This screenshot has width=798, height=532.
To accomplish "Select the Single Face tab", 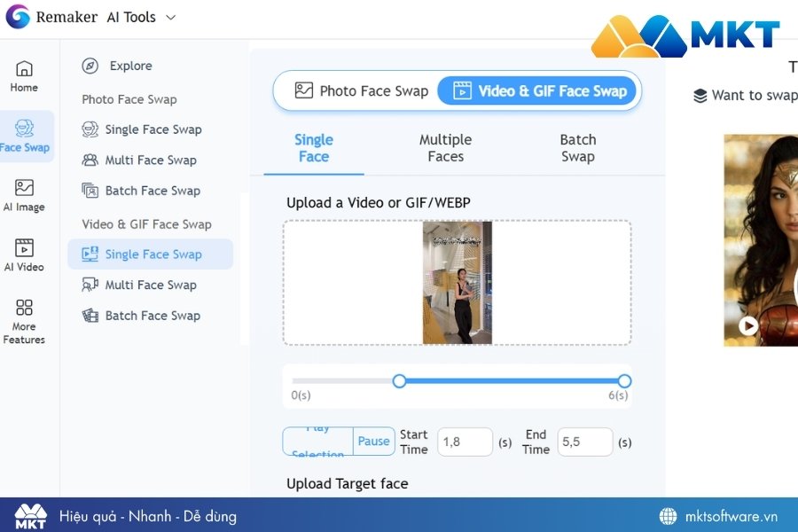I will click(x=314, y=148).
